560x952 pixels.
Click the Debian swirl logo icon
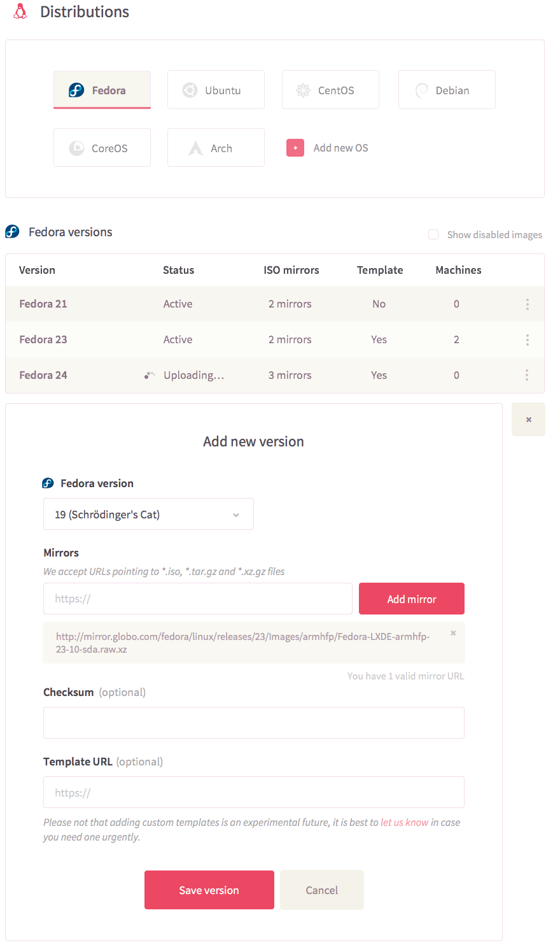pyautogui.click(x=421, y=90)
